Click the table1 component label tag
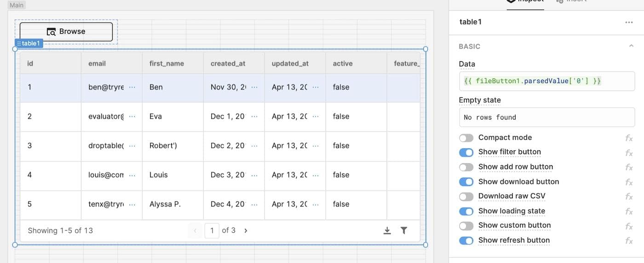Viewport: 644px width, 263px height. coord(29,43)
